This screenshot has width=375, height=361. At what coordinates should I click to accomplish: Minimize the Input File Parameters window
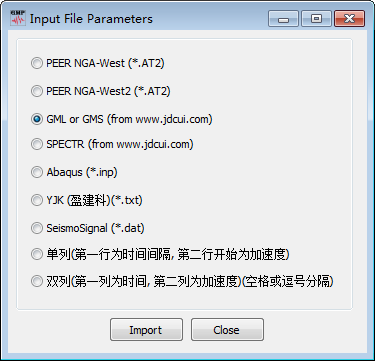[x=283, y=19]
